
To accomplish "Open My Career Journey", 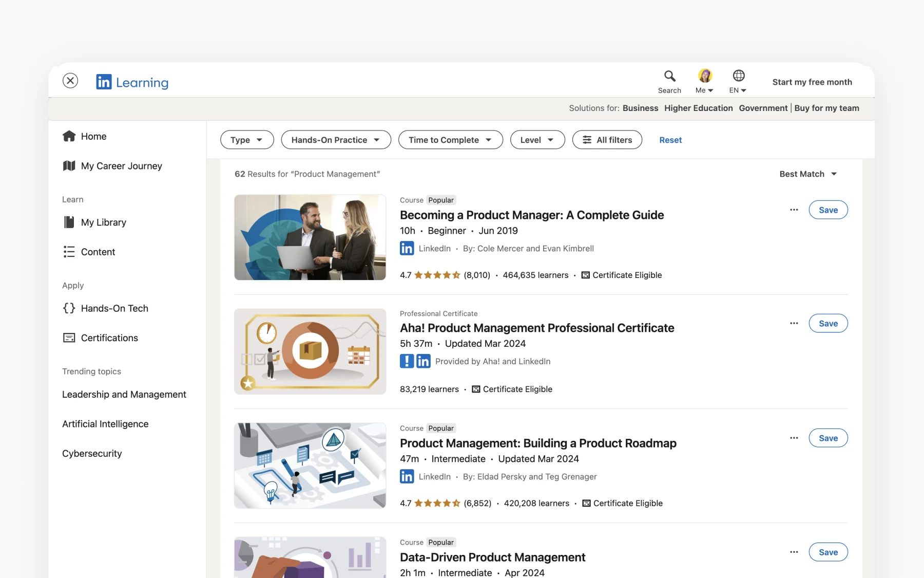I will coord(112,166).
